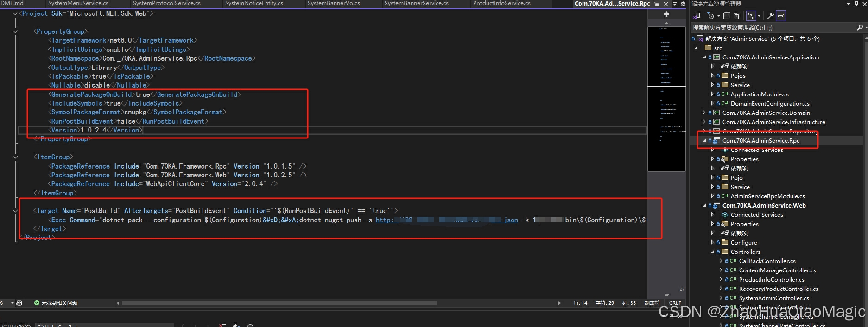Open the pending changes filter dropdown arrow
868x327 pixels.
pos(719,16)
